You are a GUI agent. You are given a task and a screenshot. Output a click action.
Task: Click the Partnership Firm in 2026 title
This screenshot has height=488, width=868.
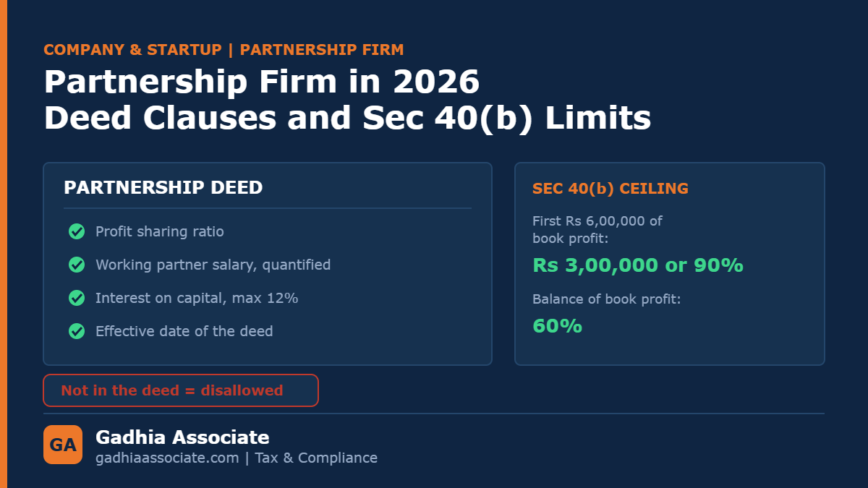(x=262, y=82)
